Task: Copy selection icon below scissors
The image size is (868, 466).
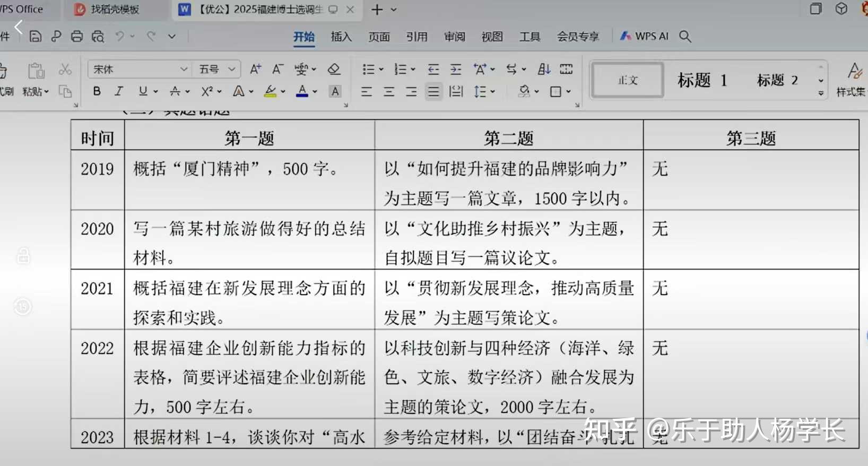Action: [65, 91]
